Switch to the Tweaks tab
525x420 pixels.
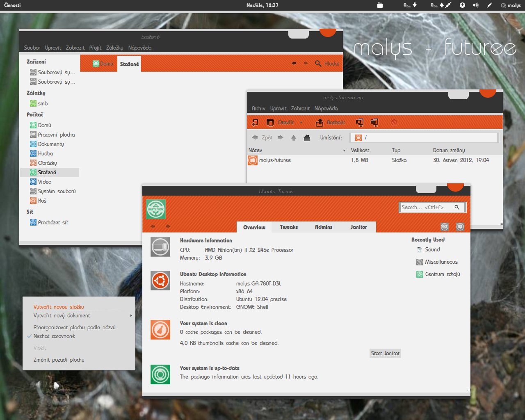[289, 227]
